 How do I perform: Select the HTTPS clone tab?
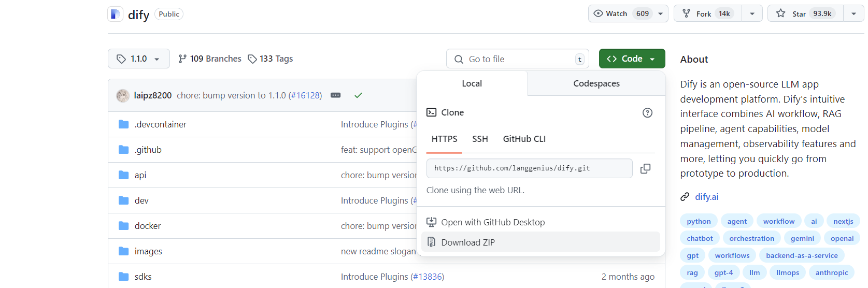(444, 139)
